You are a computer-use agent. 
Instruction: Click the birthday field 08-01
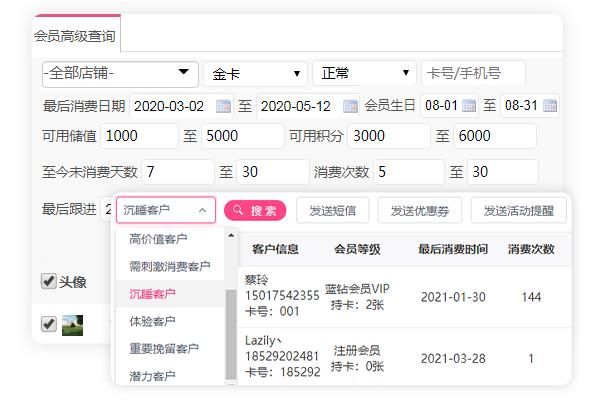449,105
